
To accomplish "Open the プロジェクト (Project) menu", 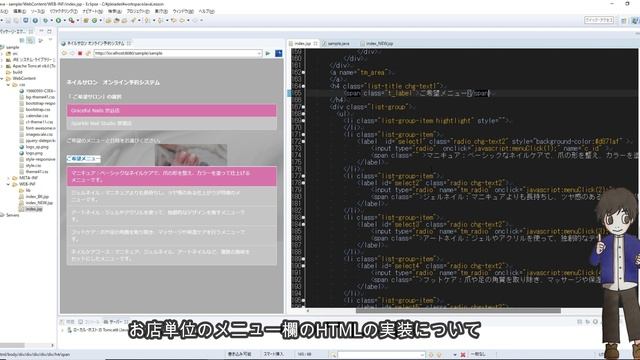I will 138,11.
